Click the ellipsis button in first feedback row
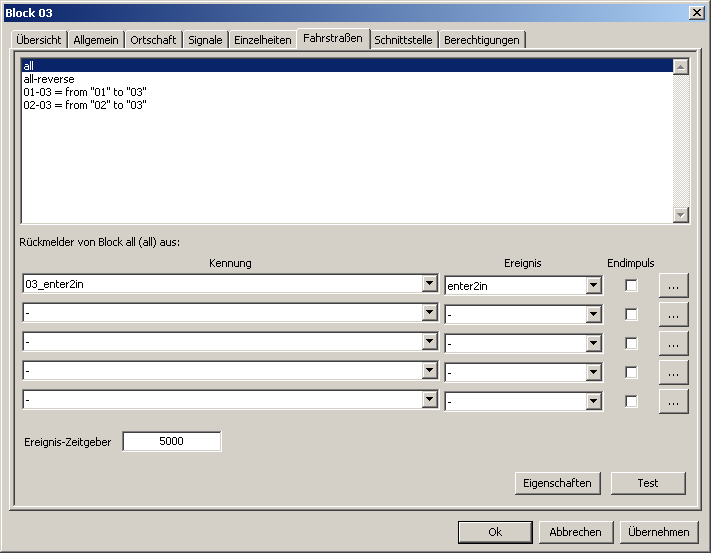The height and width of the screenshot is (553, 711). pos(673,285)
